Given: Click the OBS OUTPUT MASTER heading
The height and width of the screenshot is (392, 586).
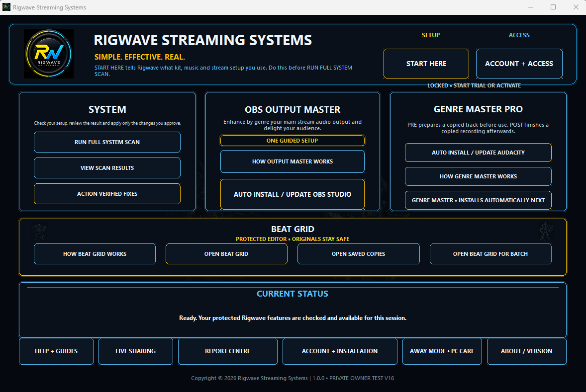Looking at the screenshot, I should pos(292,110).
